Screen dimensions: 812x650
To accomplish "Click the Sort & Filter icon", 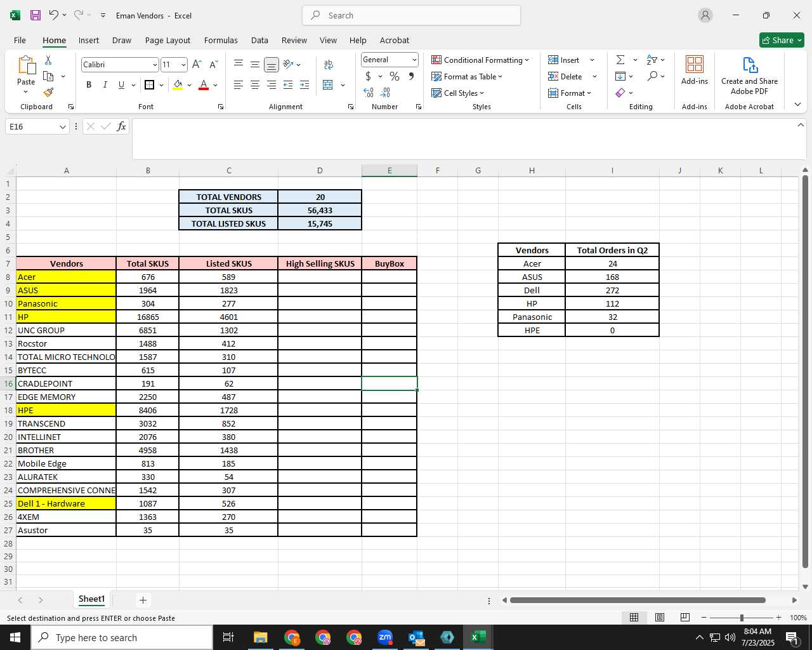I will click(652, 60).
